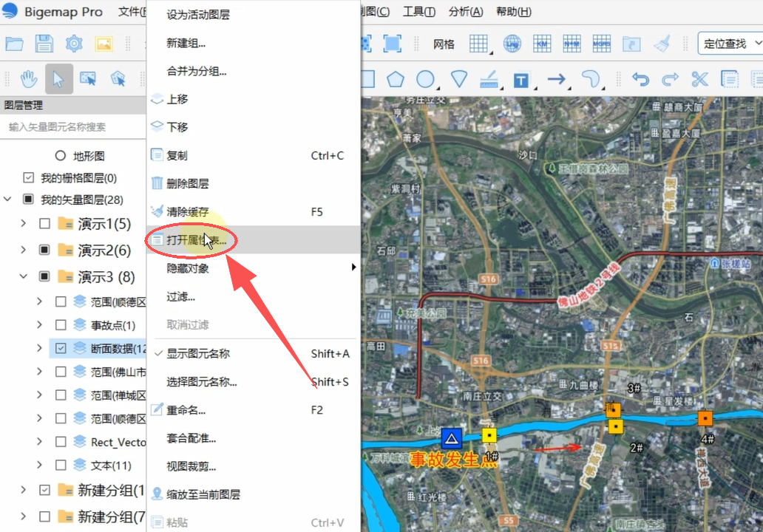Focus the 输入矢量图元名称搜索 search field
The image size is (763, 532).
[73, 127]
